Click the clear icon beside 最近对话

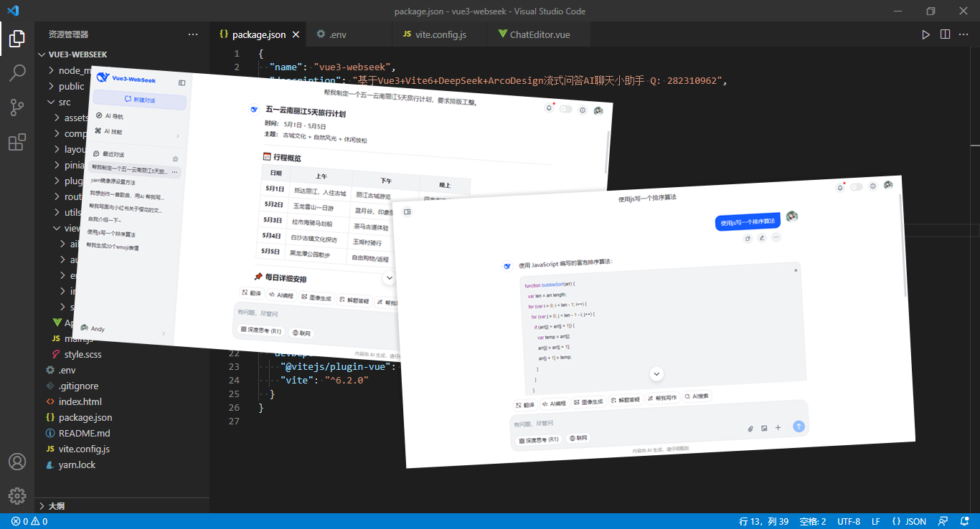pyautogui.click(x=176, y=158)
